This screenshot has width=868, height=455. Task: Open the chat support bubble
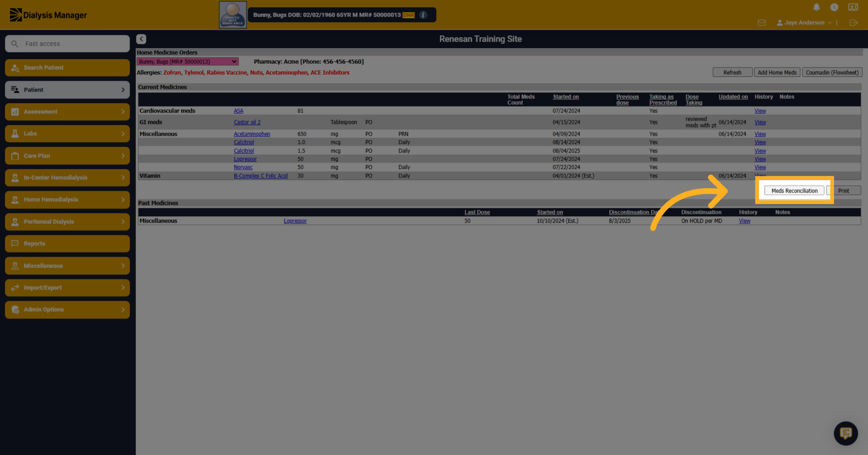point(846,433)
